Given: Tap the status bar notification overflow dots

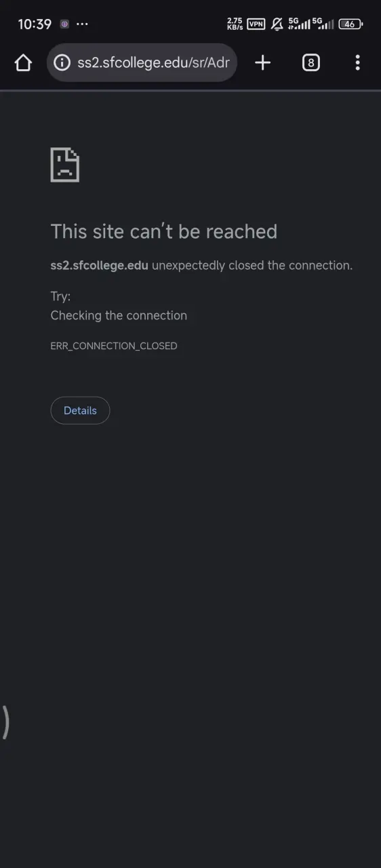Looking at the screenshot, I should 82,24.
